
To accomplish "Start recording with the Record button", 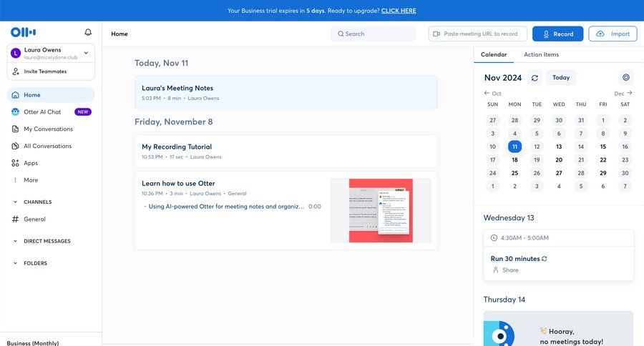I will (x=557, y=34).
